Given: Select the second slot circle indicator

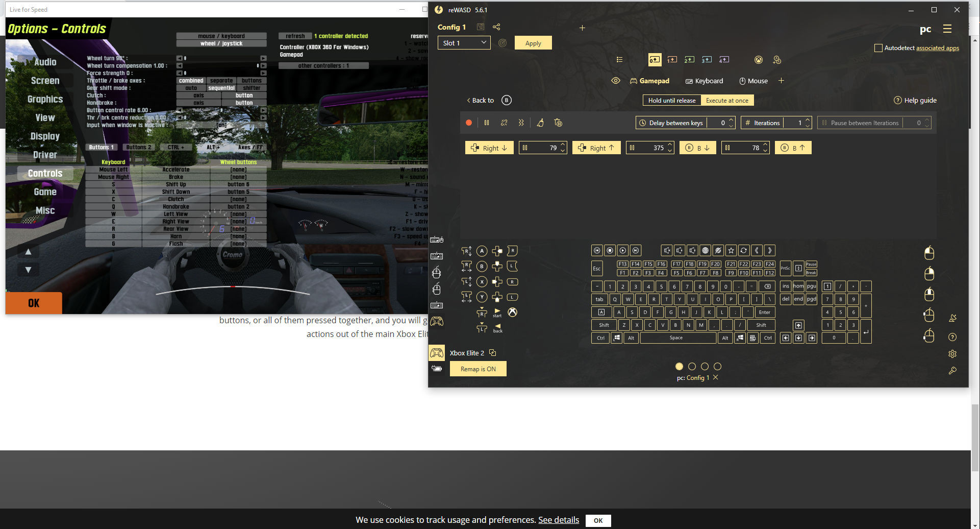Looking at the screenshot, I should [692, 366].
